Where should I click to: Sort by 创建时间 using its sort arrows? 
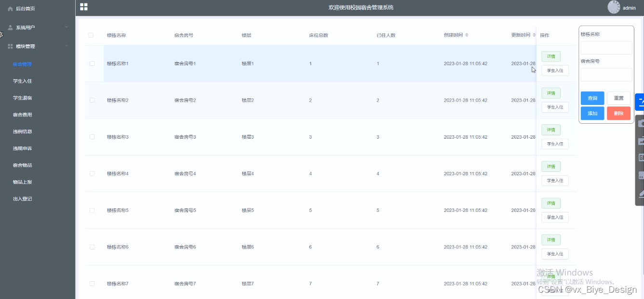pos(467,35)
